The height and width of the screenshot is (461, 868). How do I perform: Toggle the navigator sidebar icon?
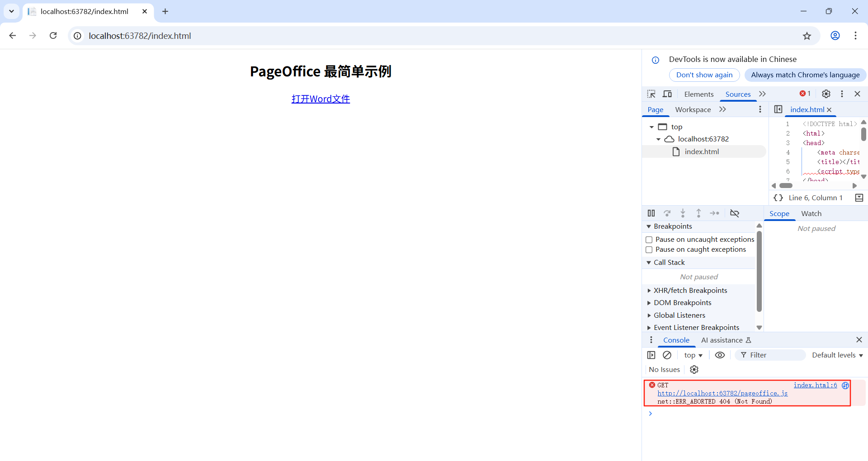point(778,109)
